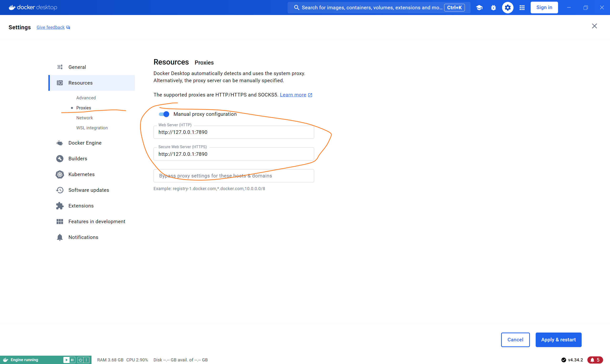610x364 pixels.
Task: Open the Docker Engine settings section
Action: (85, 143)
